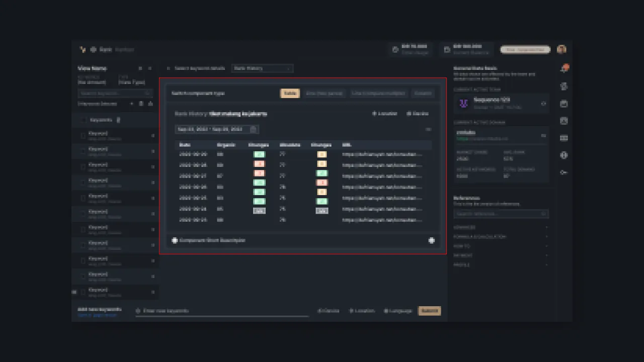Screen dimensions: 644x362
Task: Click the trash icon beside Unignored filter
Action: point(141,104)
